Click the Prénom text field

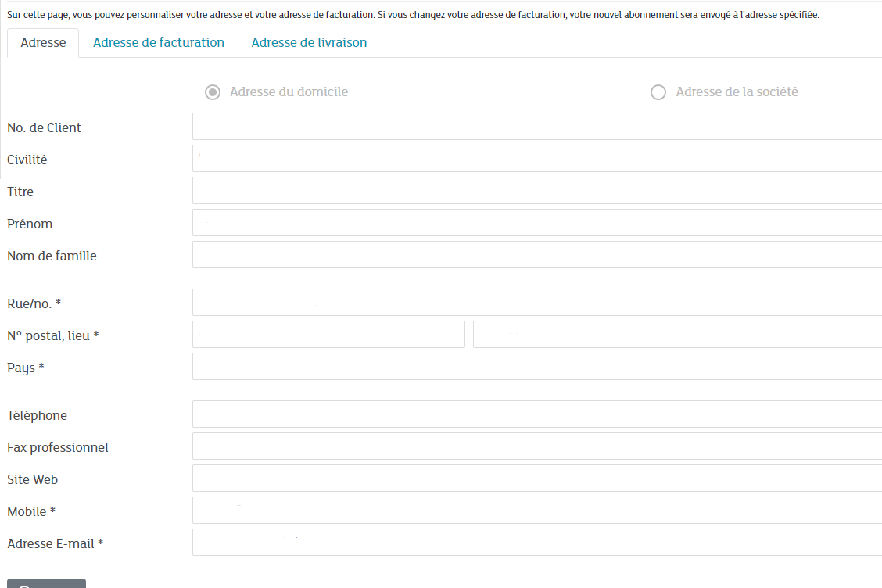(537, 222)
